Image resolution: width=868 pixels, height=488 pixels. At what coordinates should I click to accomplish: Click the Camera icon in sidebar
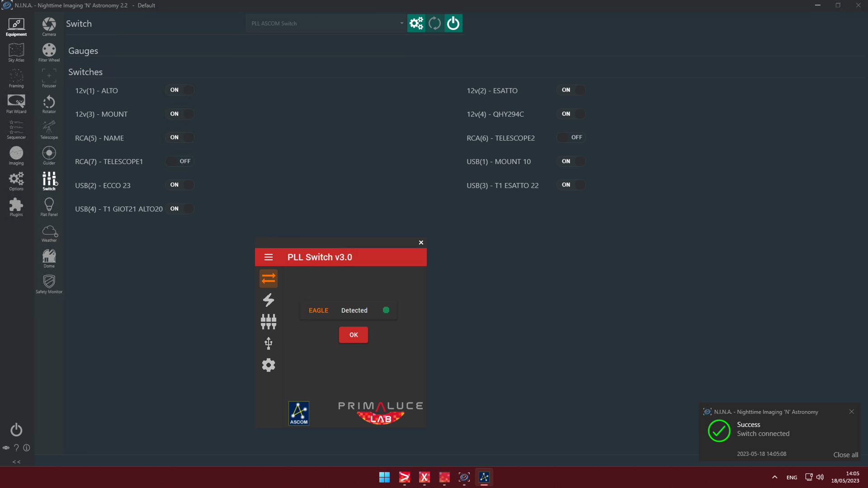tap(49, 26)
